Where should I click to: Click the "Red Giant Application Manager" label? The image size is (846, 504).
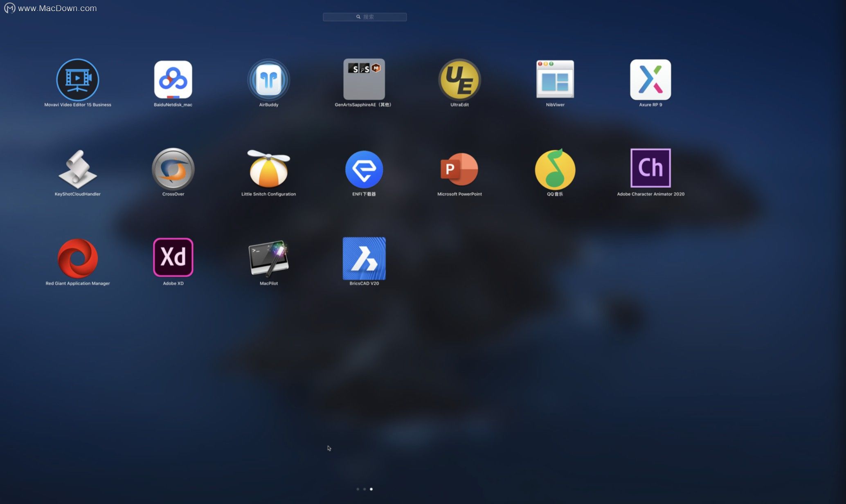pyautogui.click(x=78, y=283)
